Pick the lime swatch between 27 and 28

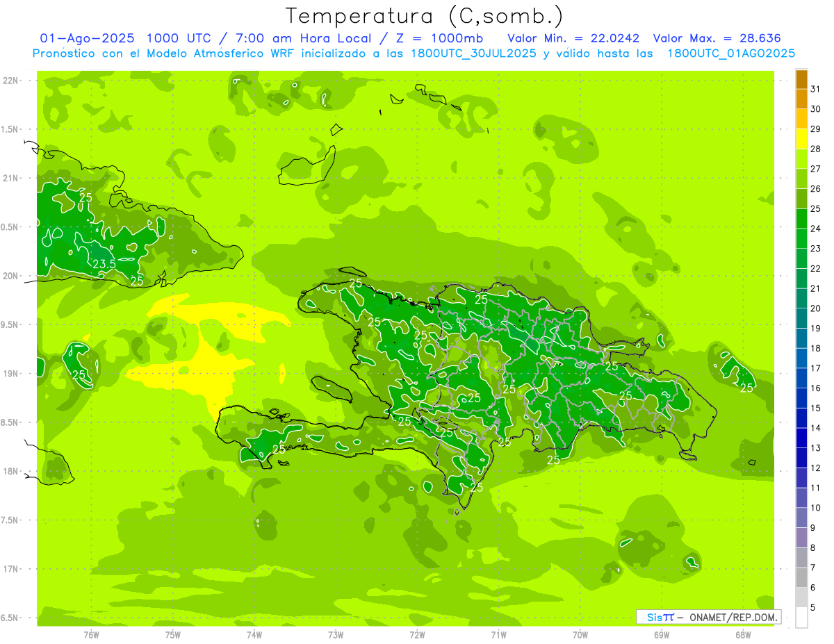[x=801, y=159]
